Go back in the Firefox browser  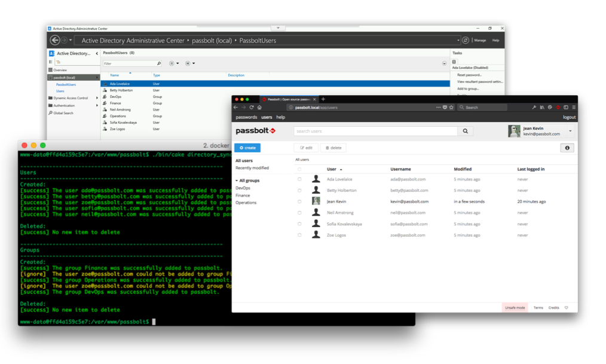(235, 108)
